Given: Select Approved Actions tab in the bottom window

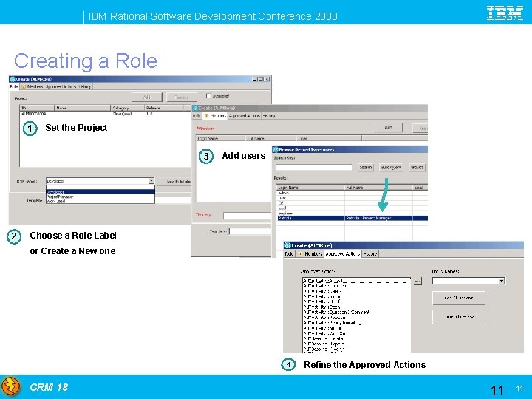Looking at the screenshot, I should (x=342, y=253).
